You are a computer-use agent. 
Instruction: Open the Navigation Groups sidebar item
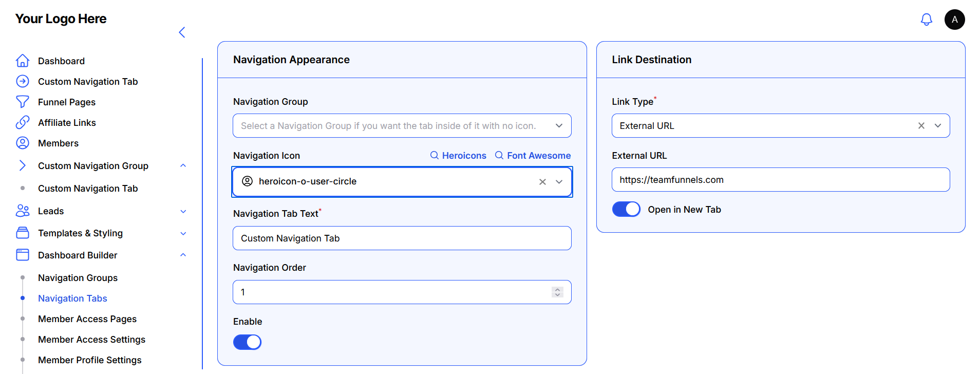click(x=78, y=278)
